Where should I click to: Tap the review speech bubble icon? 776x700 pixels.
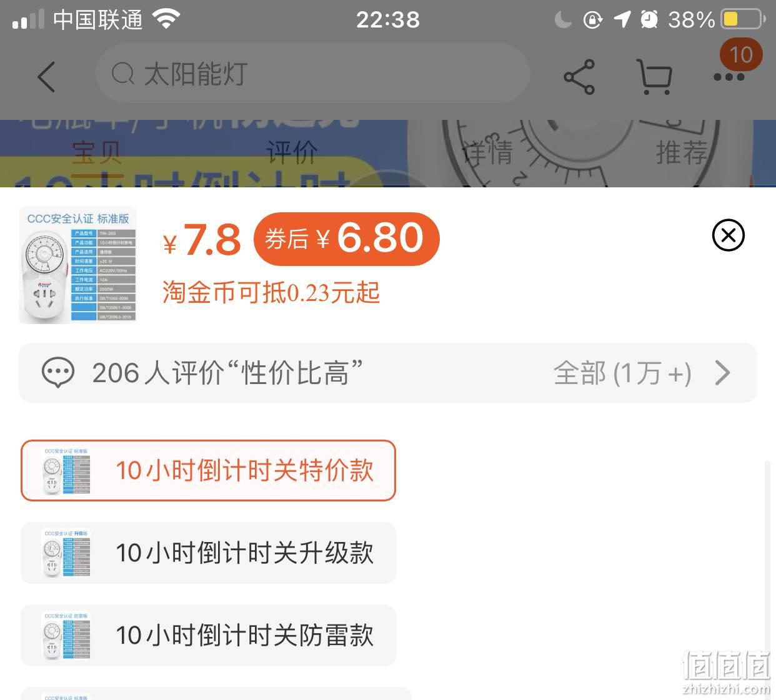pyautogui.click(x=57, y=373)
